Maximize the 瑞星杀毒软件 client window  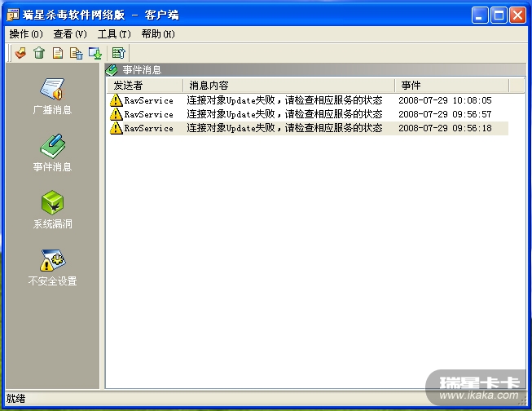[x=499, y=15]
